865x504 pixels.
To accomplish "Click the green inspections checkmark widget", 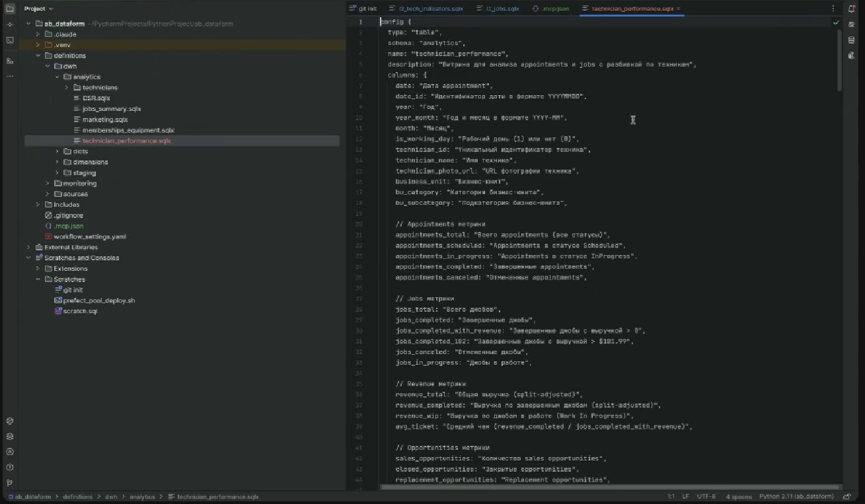I will click(x=836, y=22).
